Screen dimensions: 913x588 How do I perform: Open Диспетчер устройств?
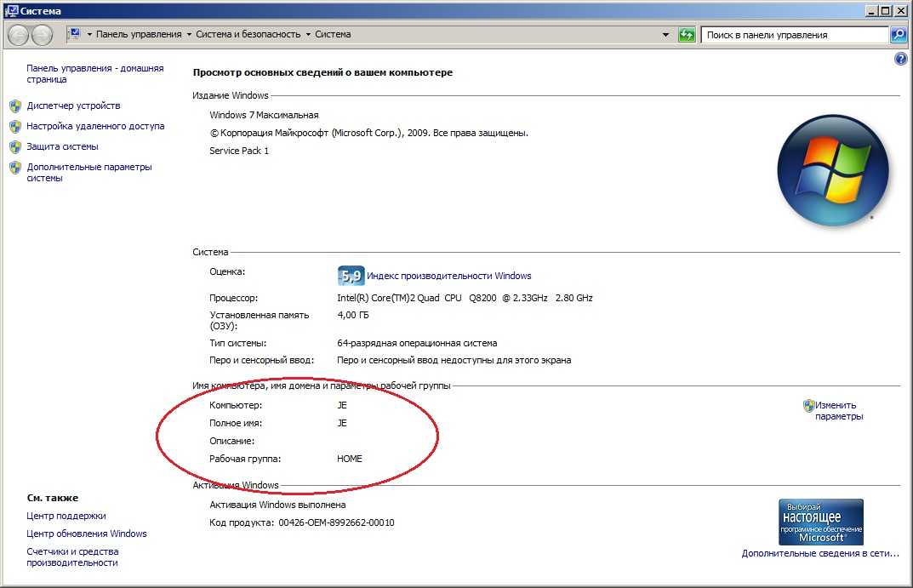[73, 106]
